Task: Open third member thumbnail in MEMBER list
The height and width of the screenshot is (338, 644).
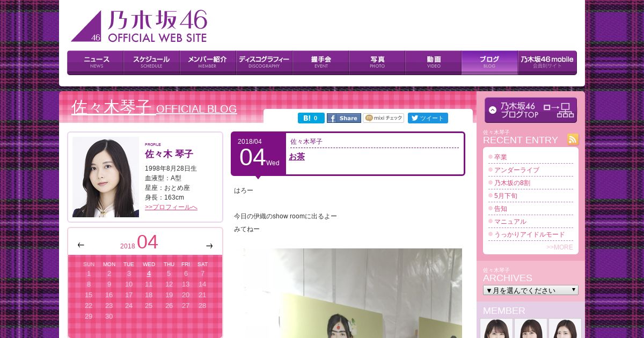Action: pyautogui.click(x=565, y=328)
